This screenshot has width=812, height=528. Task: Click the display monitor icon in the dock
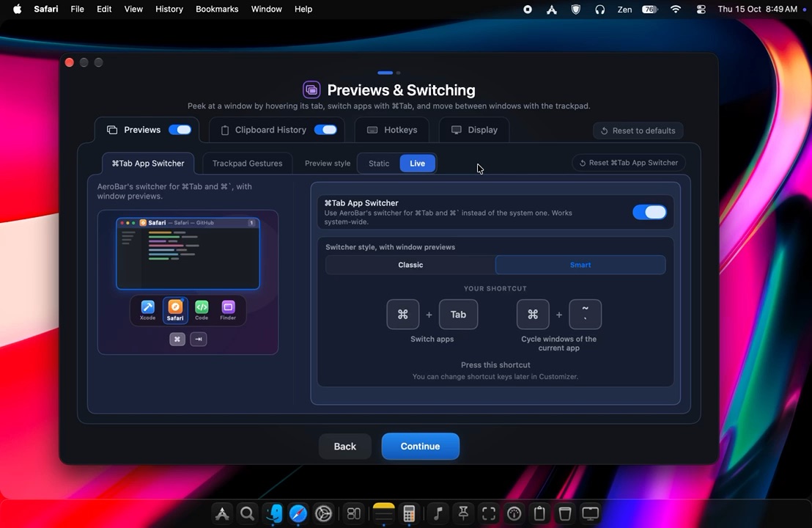591,513
